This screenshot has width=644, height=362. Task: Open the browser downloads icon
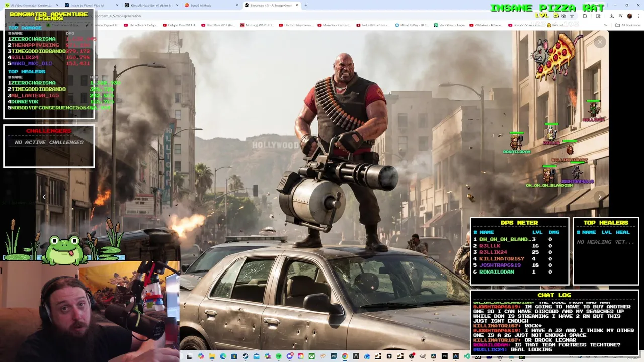click(611, 16)
